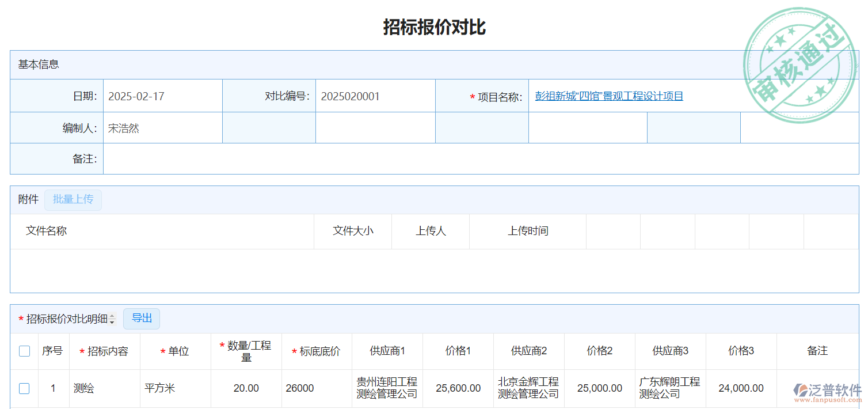Viewport: 868px width, 409px height.
Task: Click into the empty 备注 field
Action: click(480, 159)
